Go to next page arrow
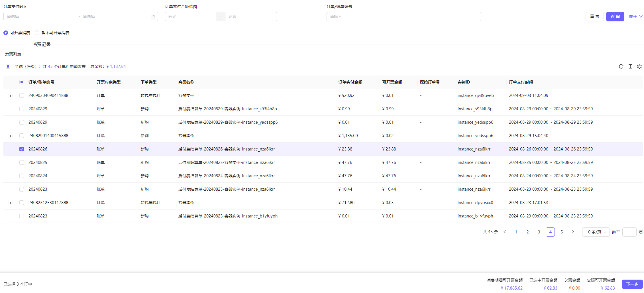 (573, 232)
